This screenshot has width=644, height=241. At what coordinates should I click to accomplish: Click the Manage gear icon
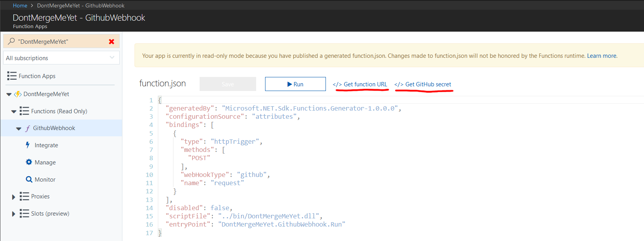(29, 162)
